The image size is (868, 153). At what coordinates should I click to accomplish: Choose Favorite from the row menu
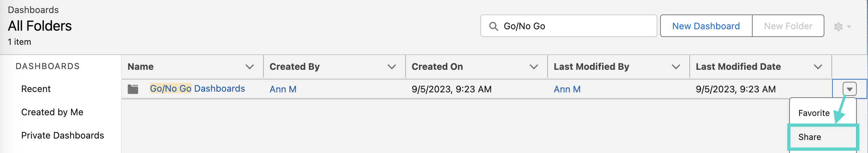pyautogui.click(x=814, y=113)
